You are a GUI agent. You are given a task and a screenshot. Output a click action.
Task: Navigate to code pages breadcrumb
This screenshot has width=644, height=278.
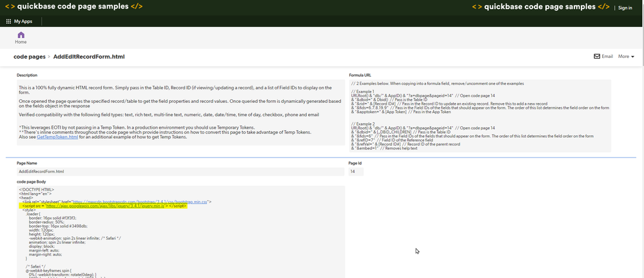tap(30, 57)
